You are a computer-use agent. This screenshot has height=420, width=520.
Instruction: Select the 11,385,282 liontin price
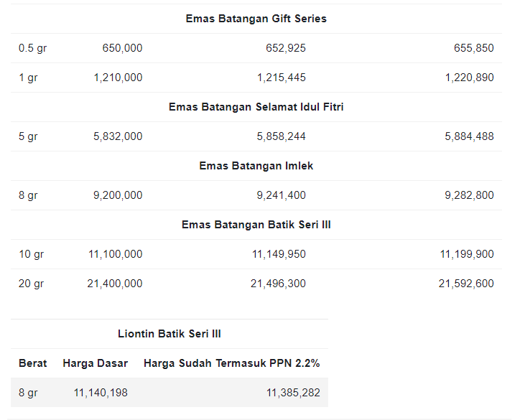[x=293, y=393]
